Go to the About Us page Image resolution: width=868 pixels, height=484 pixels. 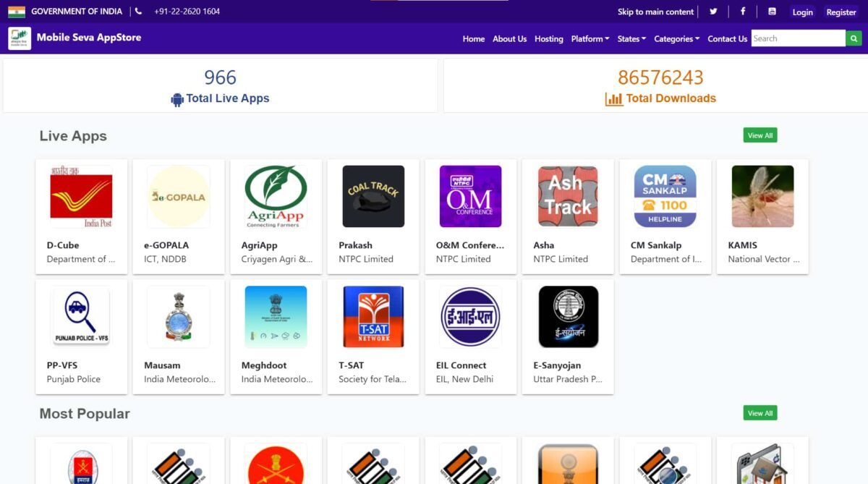pos(509,39)
